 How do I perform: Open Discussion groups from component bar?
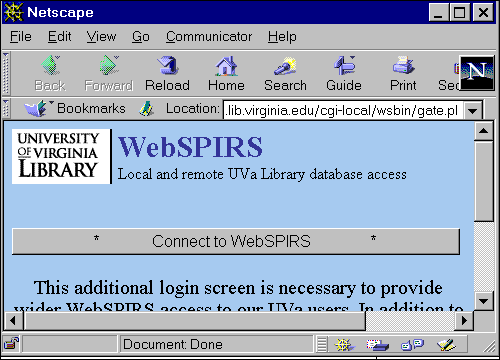pos(412,344)
